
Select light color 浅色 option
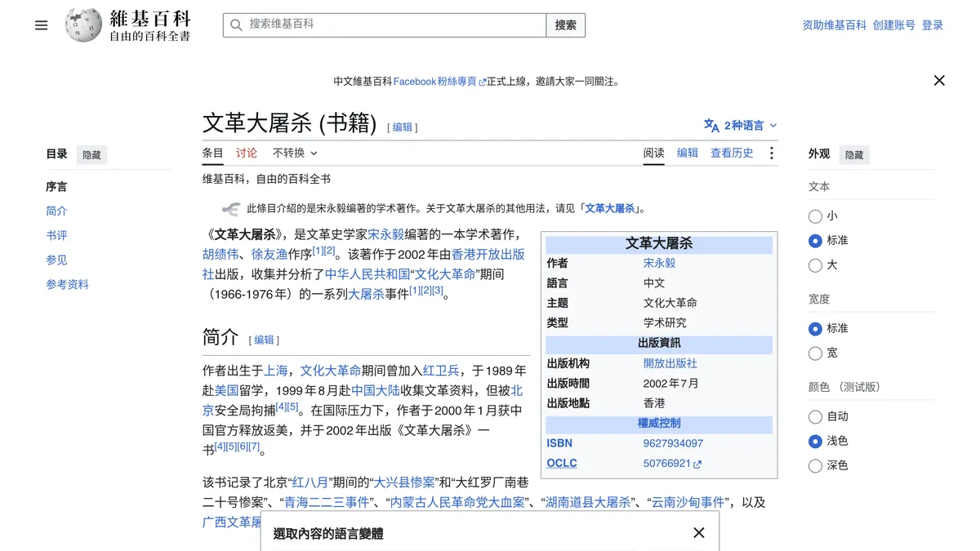point(815,442)
